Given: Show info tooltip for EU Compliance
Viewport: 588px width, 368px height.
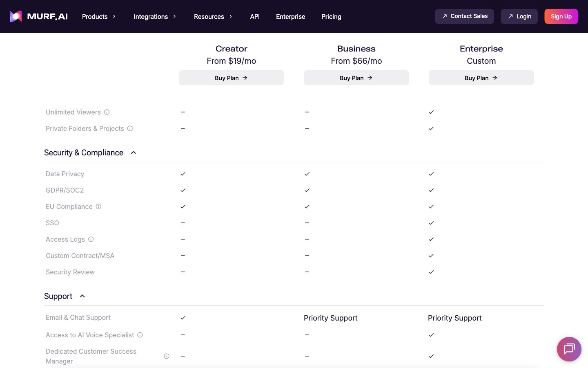Looking at the screenshot, I should (98, 206).
